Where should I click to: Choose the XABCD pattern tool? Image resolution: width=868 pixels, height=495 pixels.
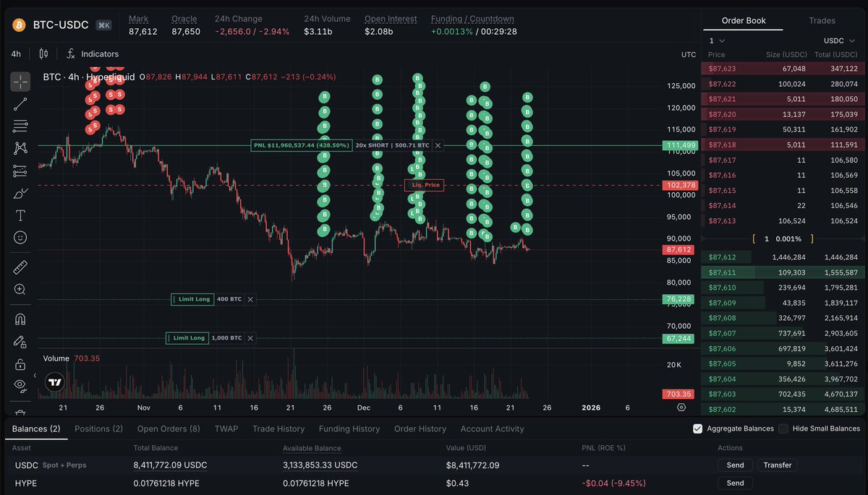(x=20, y=148)
